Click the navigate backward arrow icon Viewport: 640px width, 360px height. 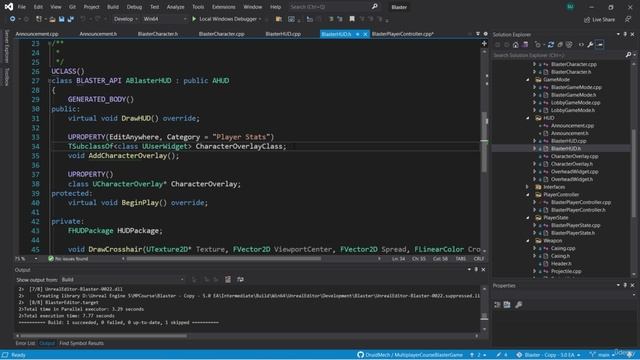click(12, 19)
